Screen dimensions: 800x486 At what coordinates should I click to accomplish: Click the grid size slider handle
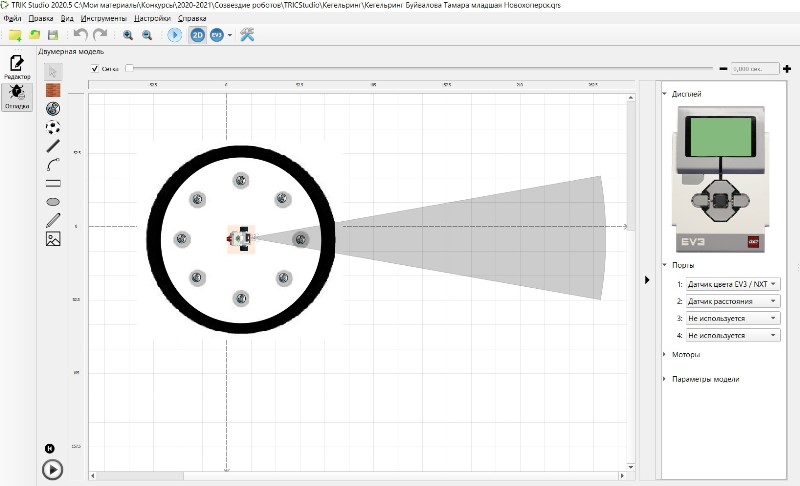pyautogui.click(x=129, y=69)
